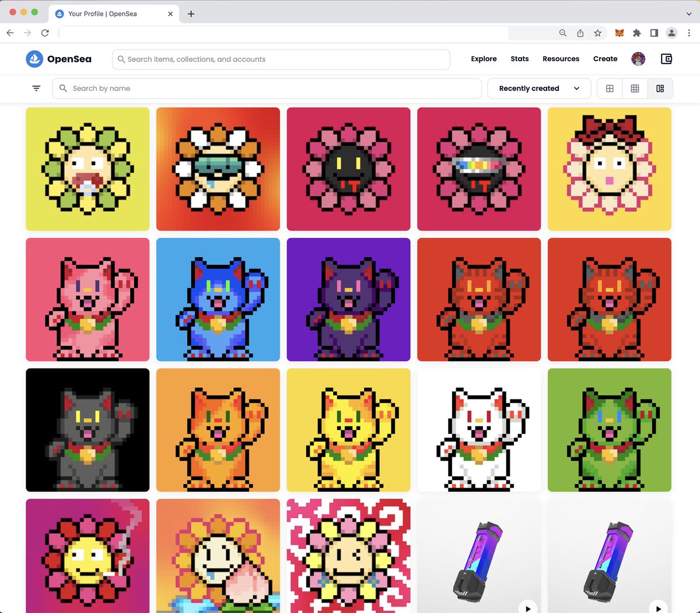700x613 pixels.
Task: Open the filter sidebar icon
Action: pos(36,89)
